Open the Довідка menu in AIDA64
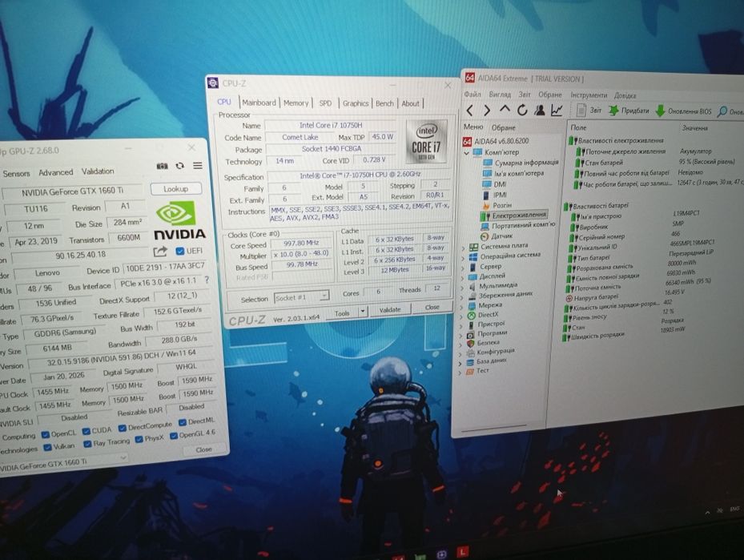This screenshot has height=560, width=744. 625,95
